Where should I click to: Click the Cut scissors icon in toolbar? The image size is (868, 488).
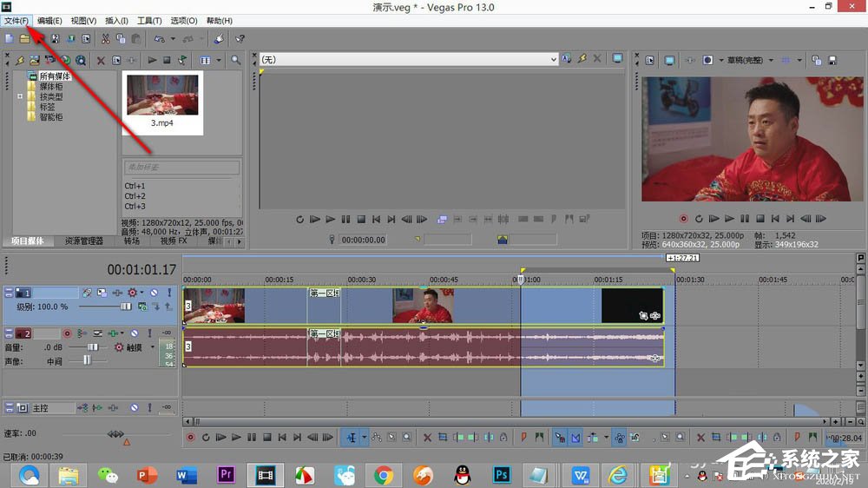click(x=105, y=39)
